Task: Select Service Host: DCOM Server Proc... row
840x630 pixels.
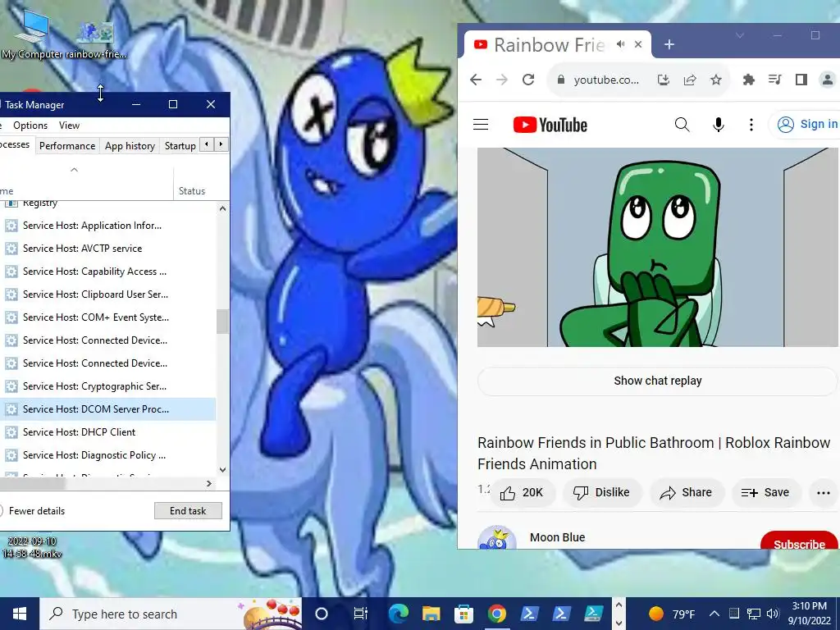Action: (x=108, y=409)
